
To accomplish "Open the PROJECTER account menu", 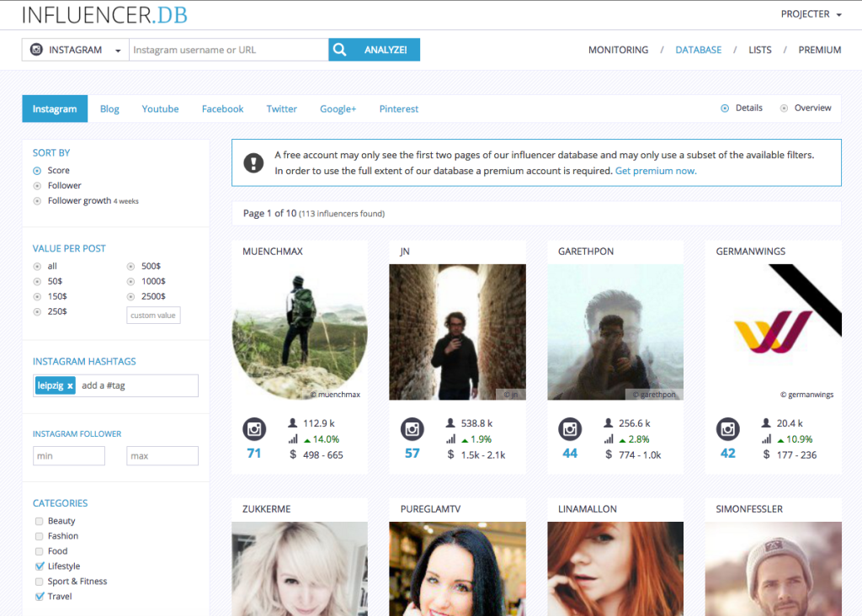I will 811,14.
